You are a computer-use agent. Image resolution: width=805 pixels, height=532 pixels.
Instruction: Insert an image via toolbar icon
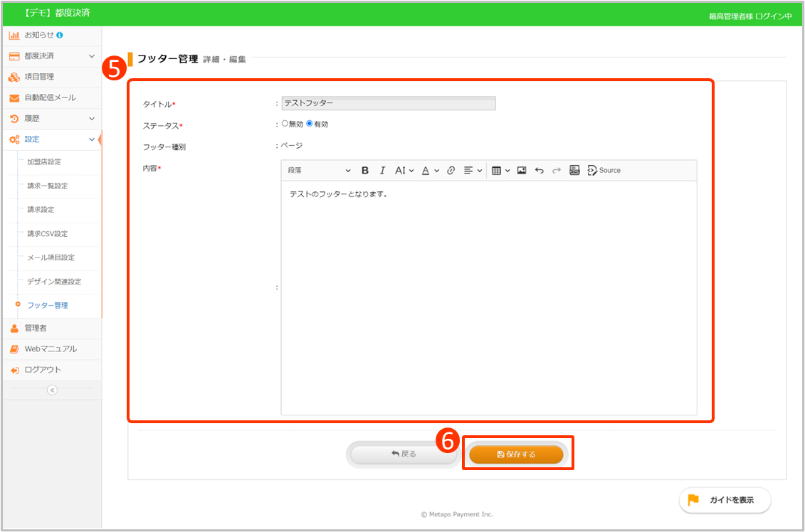522,171
